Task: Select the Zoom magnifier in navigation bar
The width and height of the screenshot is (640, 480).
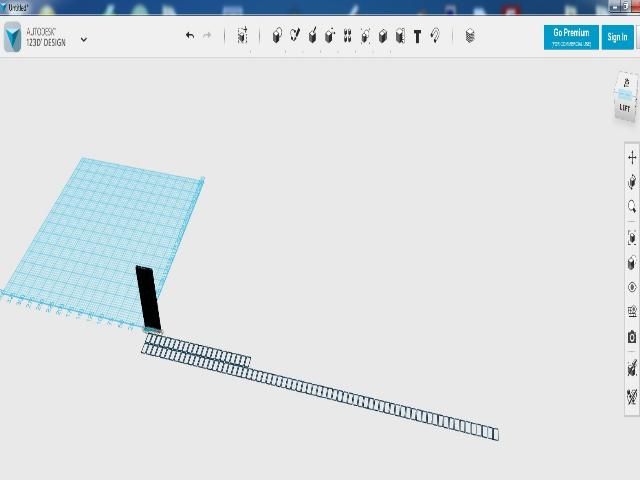Action: coord(632,207)
